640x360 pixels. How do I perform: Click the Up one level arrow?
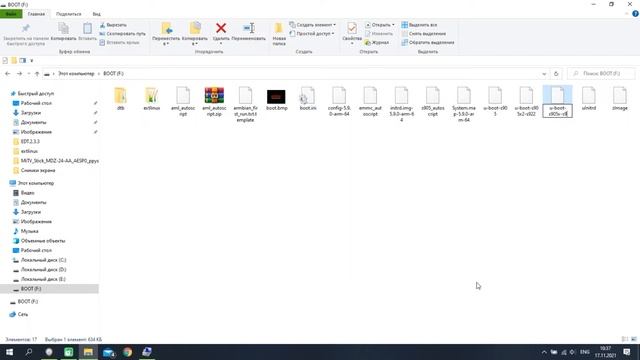(37, 73)
